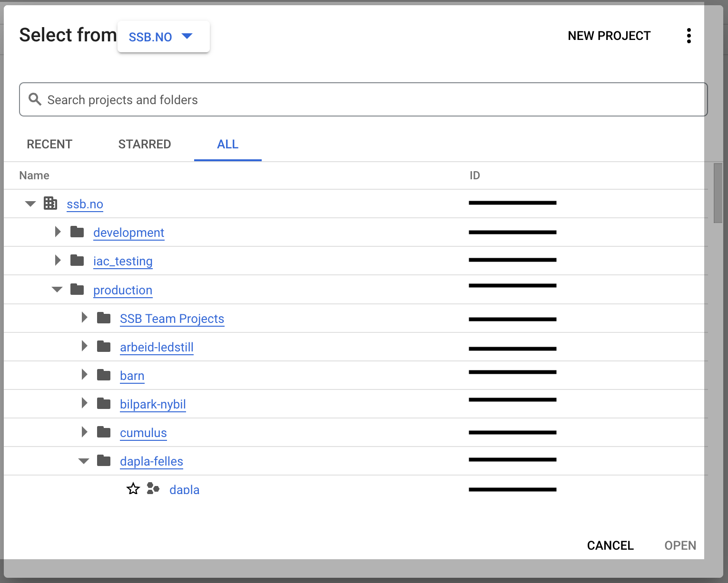728x583 pixels.
Task: Open the SSB.NO organization dropdown
Action: pyautogui.click(x=163, y=37)
